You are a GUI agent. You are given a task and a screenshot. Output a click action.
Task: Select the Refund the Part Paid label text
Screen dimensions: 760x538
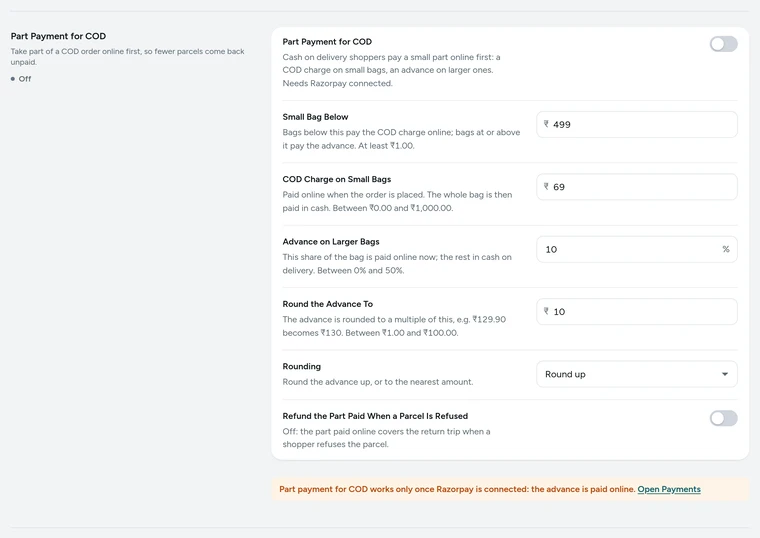click(x=375, y=416)
